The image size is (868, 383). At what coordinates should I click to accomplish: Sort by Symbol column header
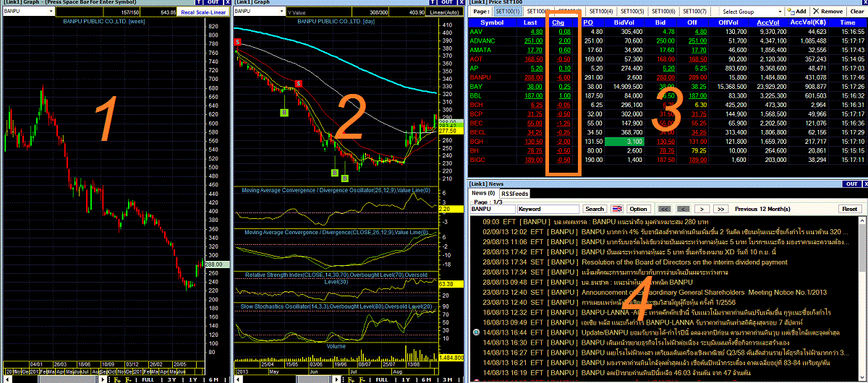coord(492,23)
